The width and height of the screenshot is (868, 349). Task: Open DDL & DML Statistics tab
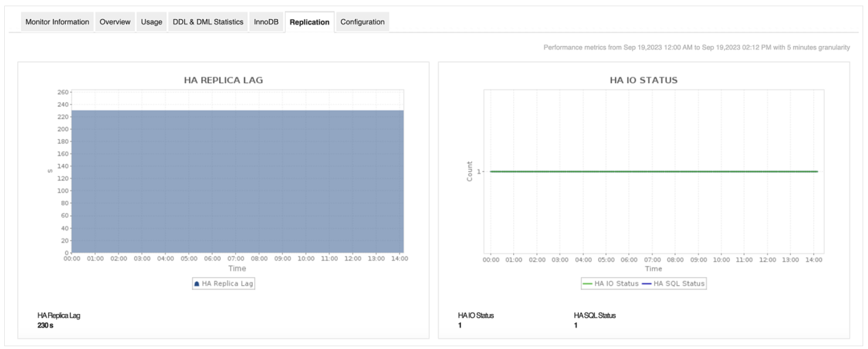coord(208,22)
